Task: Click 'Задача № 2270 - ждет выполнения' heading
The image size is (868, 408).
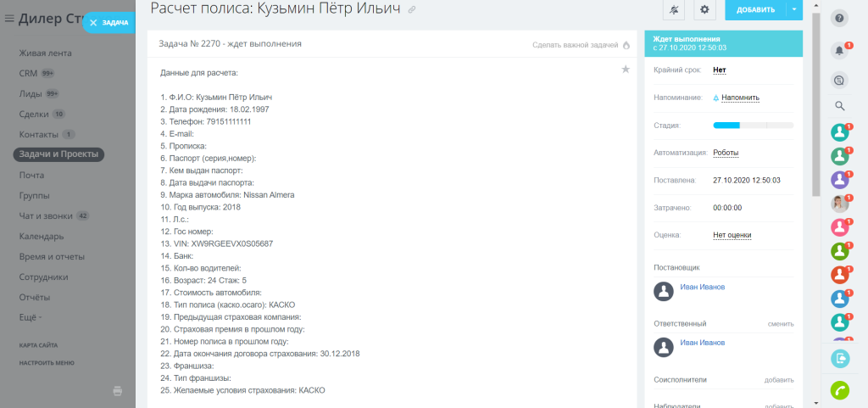Action: [x=231, y=43]
